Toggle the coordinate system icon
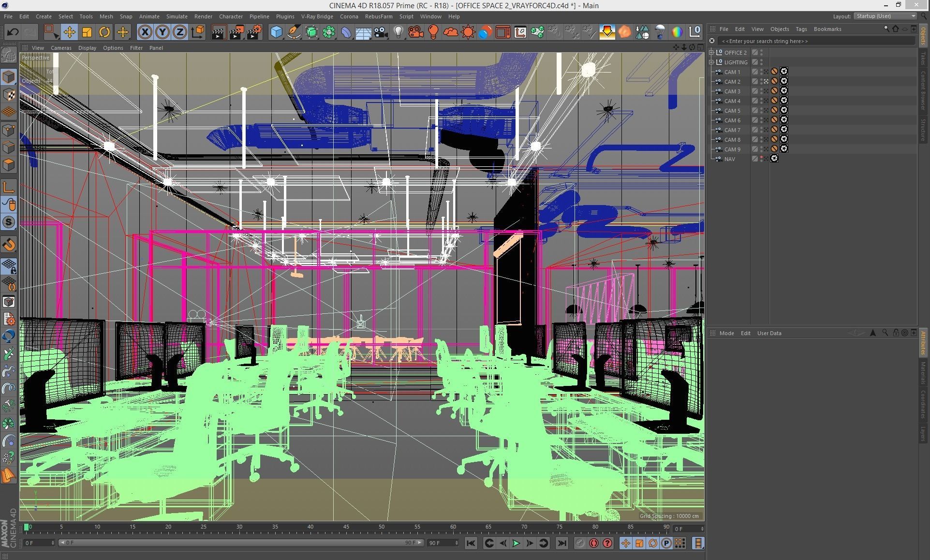Viewport: 930px width, 560px height. (198, 32)
